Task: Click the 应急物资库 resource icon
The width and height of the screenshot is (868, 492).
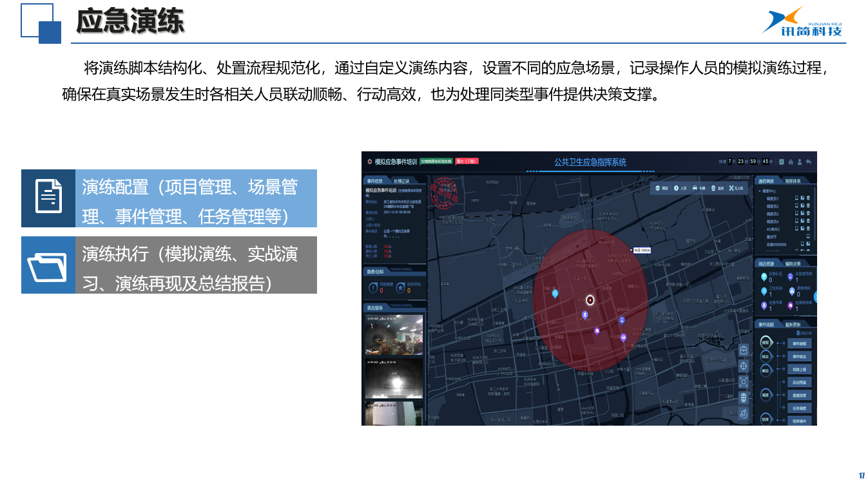Action: pyautogui.click(x=790, y=305)
